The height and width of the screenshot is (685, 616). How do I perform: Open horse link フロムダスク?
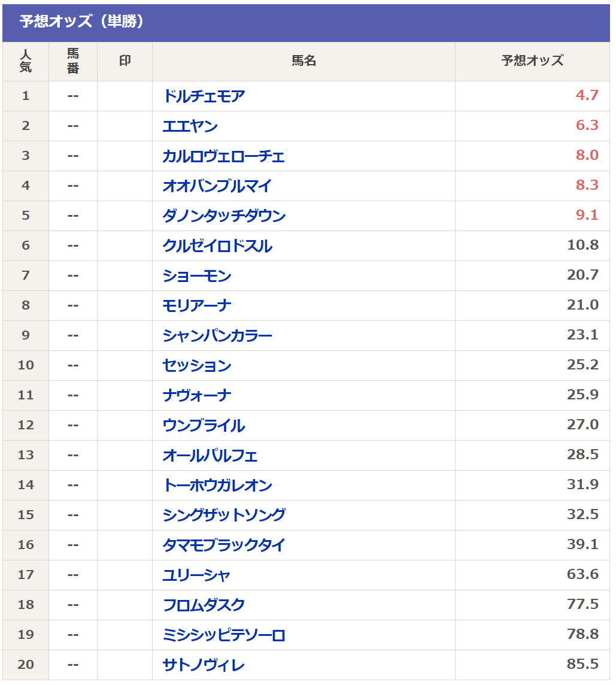pyautogui.click(x=204, y=605)
